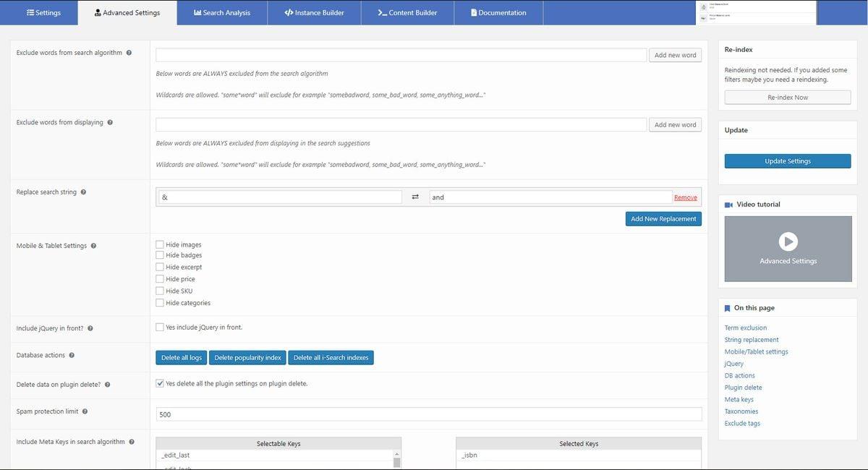Open the Documentation tab
This screenshot has width=868, height=470.
(x=498, y=12)
